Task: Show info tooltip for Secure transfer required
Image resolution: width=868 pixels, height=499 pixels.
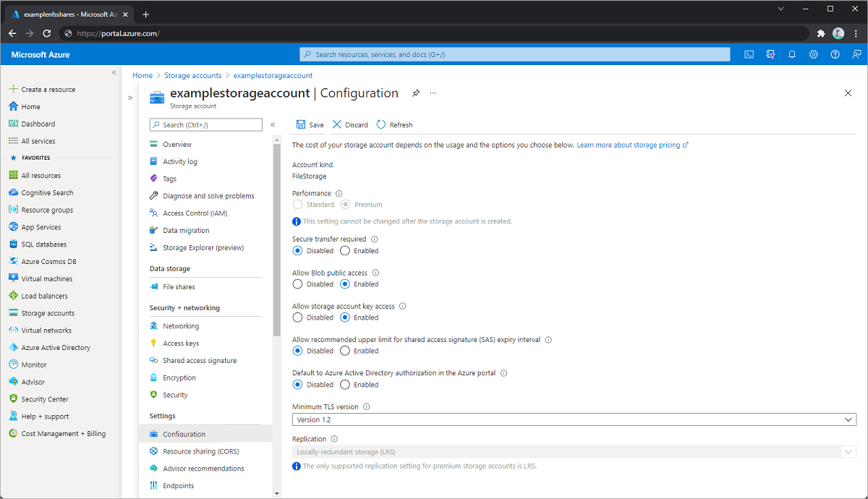Action: click(375, 239)
